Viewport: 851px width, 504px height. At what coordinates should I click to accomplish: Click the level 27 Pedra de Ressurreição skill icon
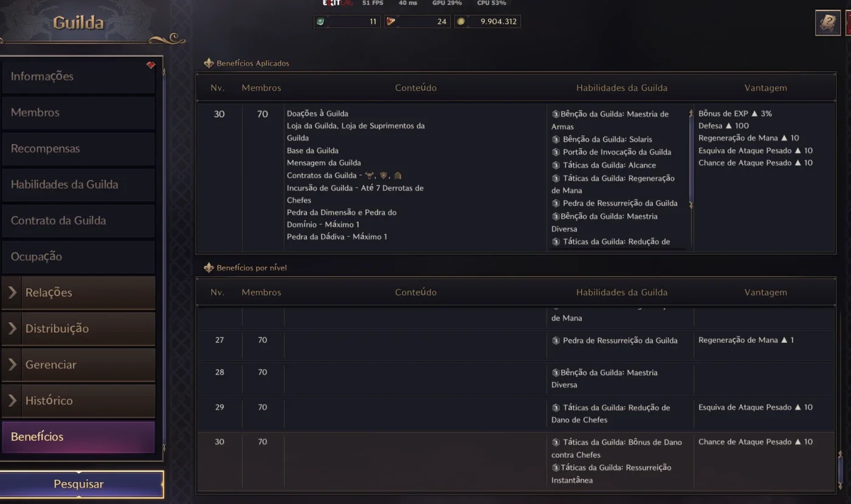pyautogui.click(x=556, y=340)
